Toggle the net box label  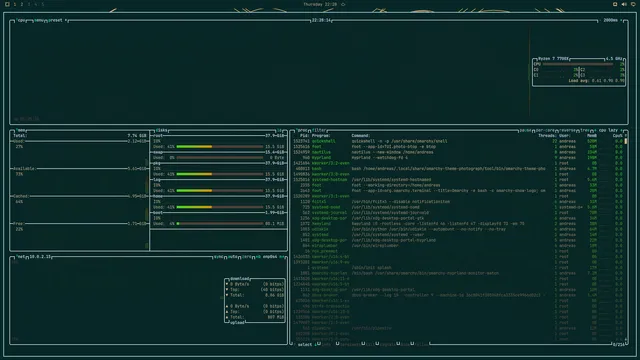21,257
